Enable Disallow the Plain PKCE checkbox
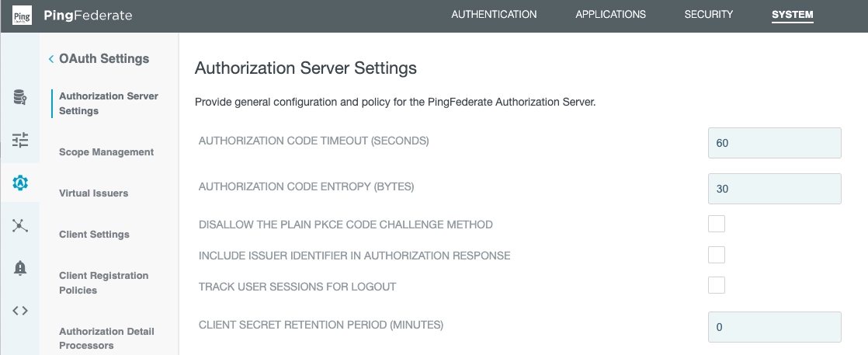 pyautogui.click(x=717, y=224)
